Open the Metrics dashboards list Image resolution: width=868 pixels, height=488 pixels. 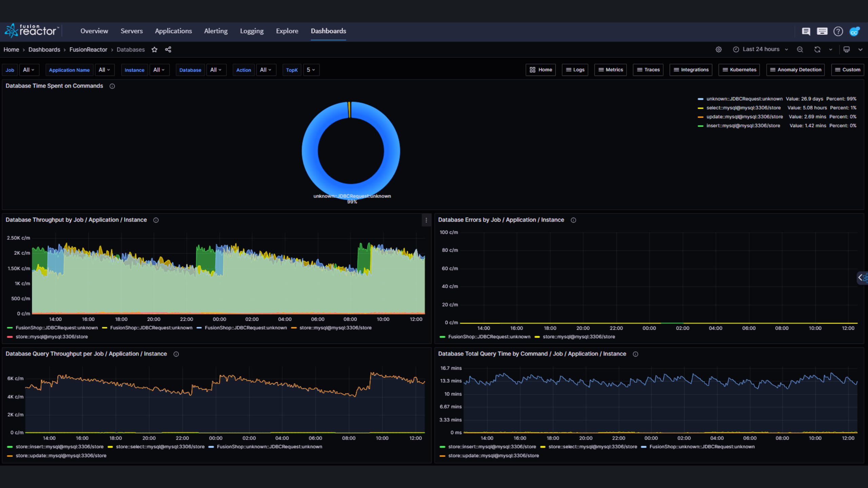point(611,70)
